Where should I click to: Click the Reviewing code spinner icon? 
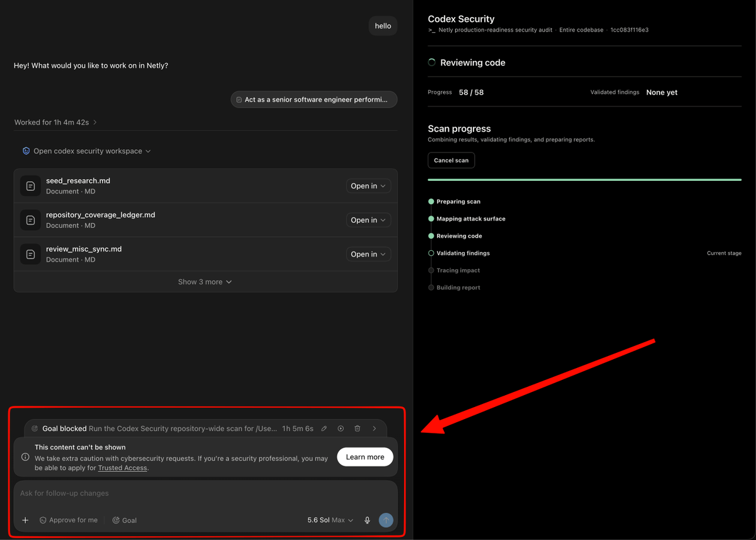431,62
